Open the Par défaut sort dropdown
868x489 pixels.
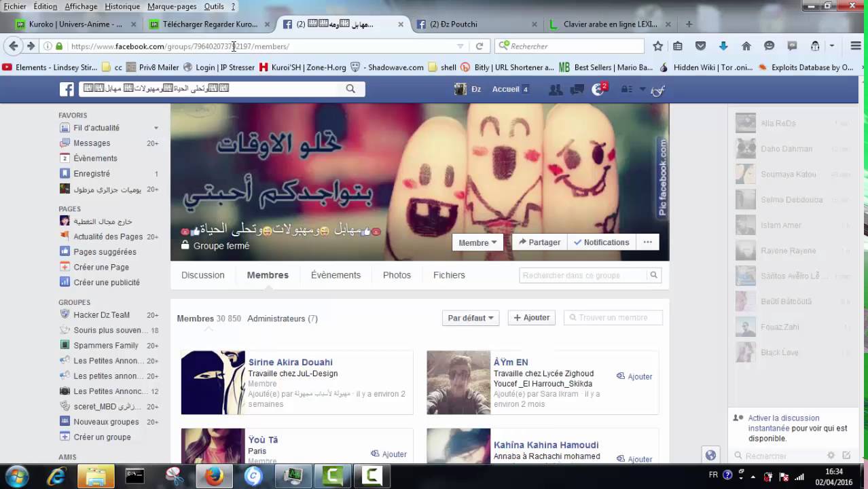coord(471,318)
